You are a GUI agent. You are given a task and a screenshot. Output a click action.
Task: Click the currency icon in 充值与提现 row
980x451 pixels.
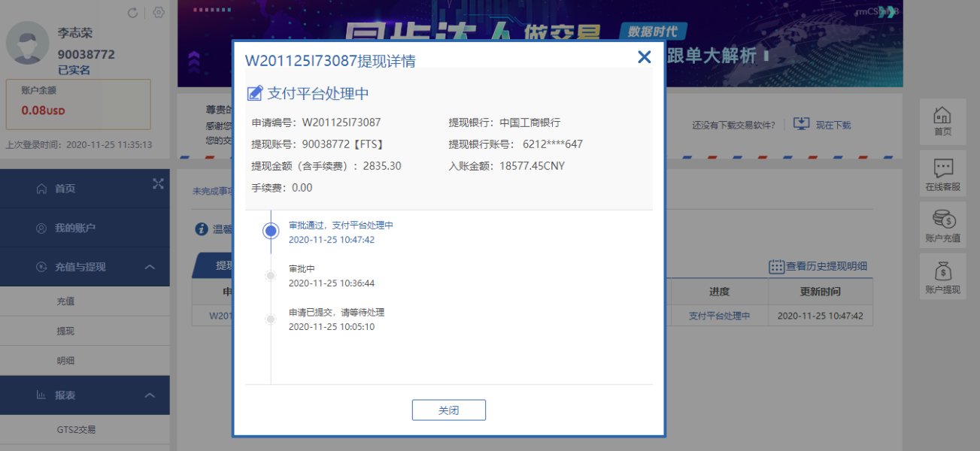(41, 267)
